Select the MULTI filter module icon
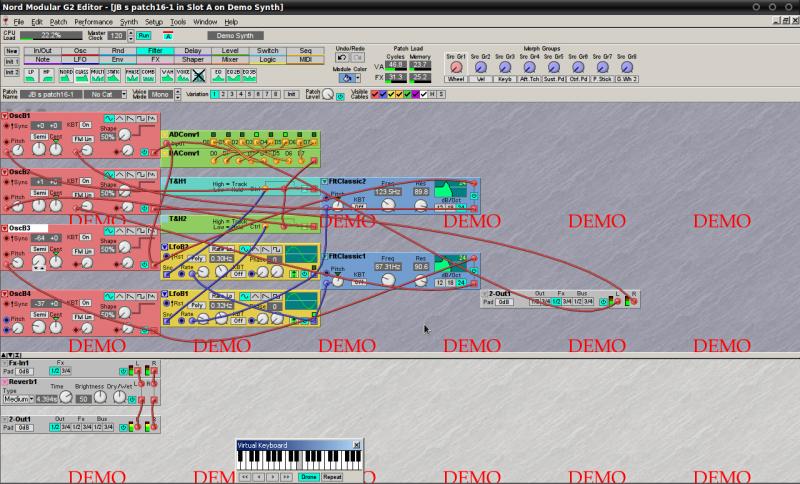Image resolution: width=800 pixels, height=484 pixels. [x=97, y=75]
